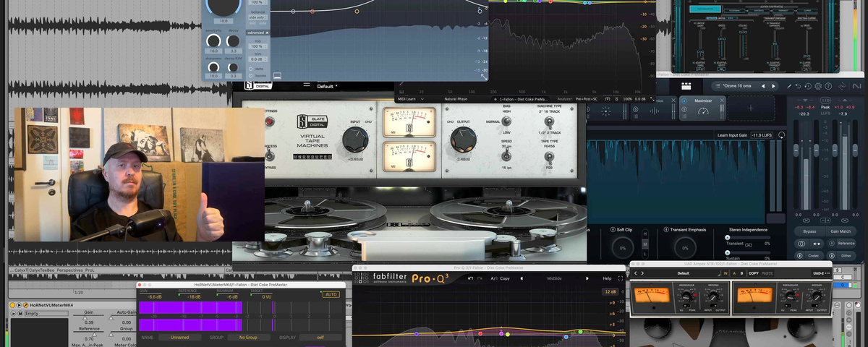Open the 12 dB display range dropdown
The height and width of the screenshot is (347, 868).
coord(609,291)
